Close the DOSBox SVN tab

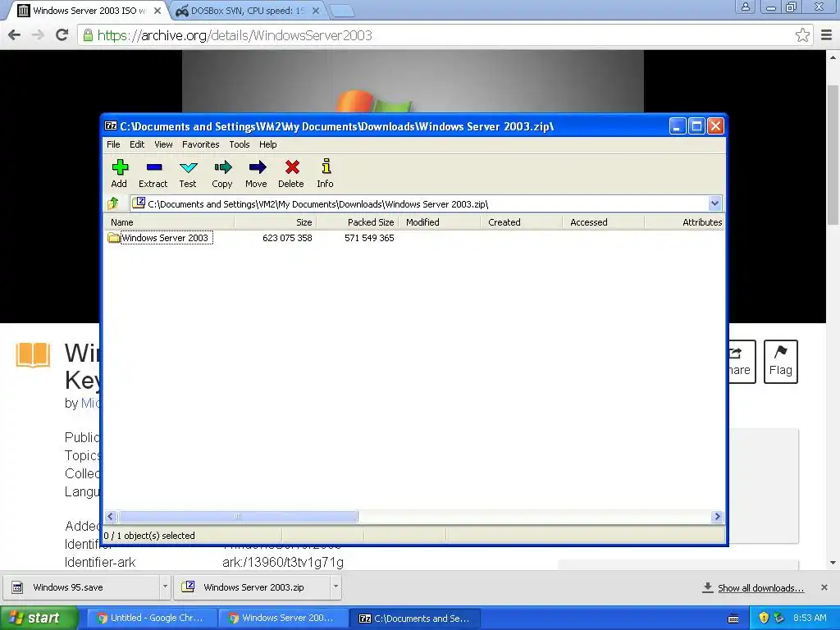tap(316, 11)
